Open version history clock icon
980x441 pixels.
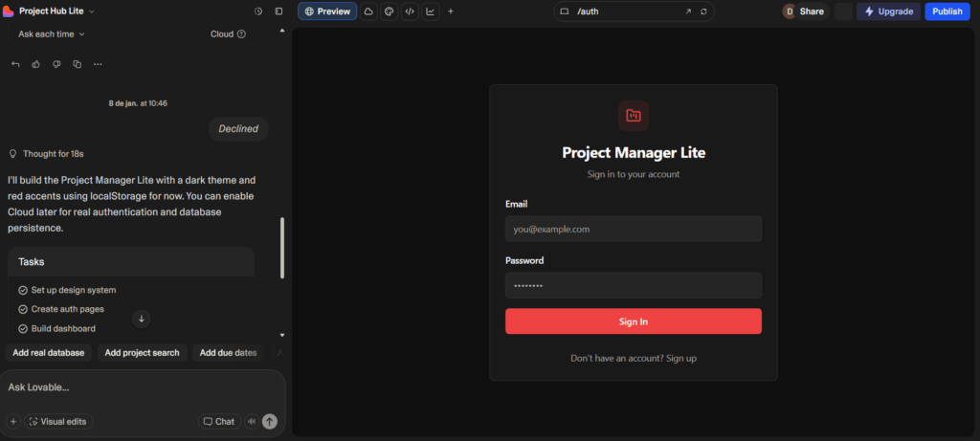pyautogui.click(x=258, y=11)
